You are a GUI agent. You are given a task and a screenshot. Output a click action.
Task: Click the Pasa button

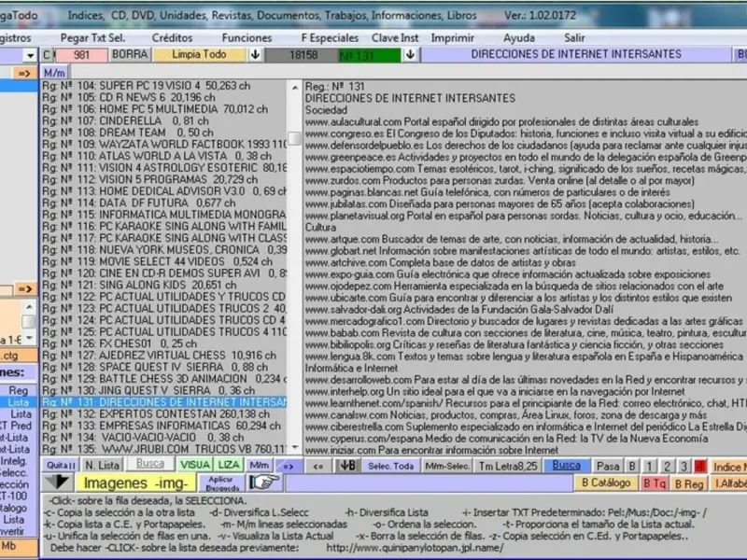pyautogui.click(x=608, y=466)
